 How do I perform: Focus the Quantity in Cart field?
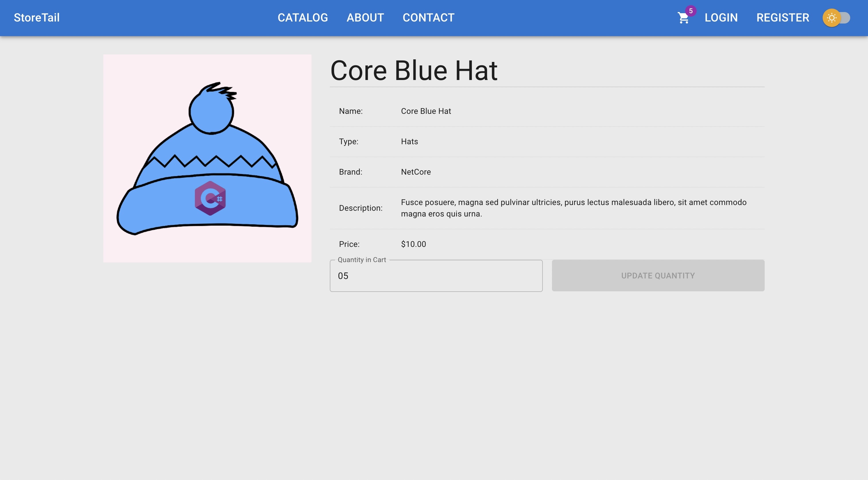[x=436, y=276]
